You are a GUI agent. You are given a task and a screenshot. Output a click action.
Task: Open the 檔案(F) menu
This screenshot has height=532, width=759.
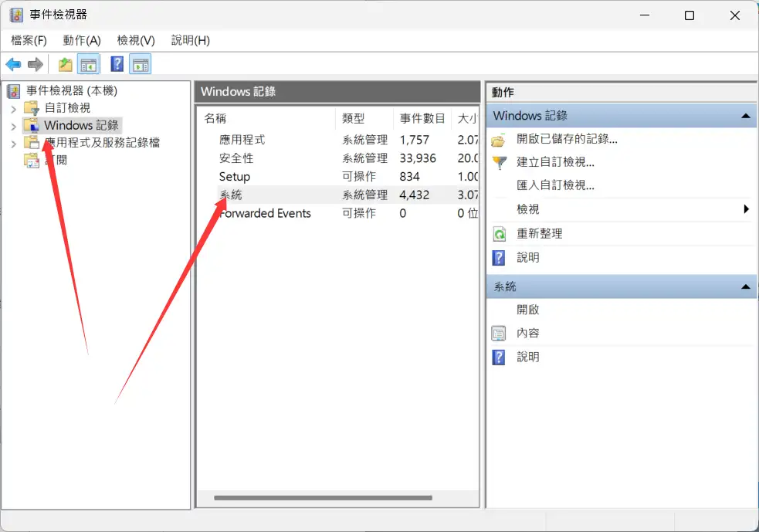click(29, 41)
